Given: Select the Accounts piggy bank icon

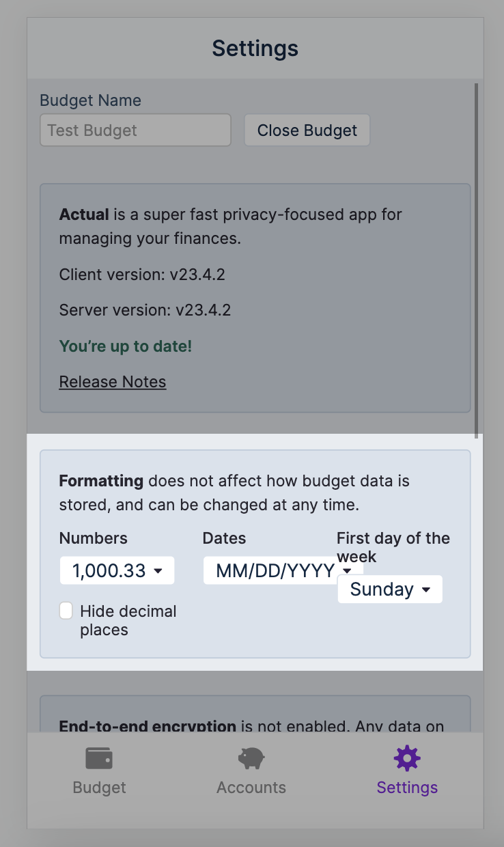Looking at the screenshot, I should (251, 758).
